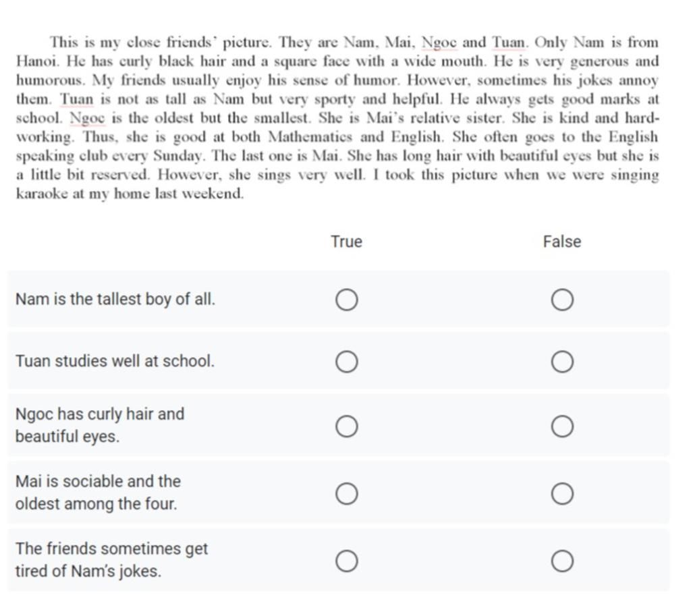Image resolution: width=691 pixels, height=616 pixels.
Task: Set False for friends tired of Nam's jokes
Action: pyautogui.click(x=562, y=561)
